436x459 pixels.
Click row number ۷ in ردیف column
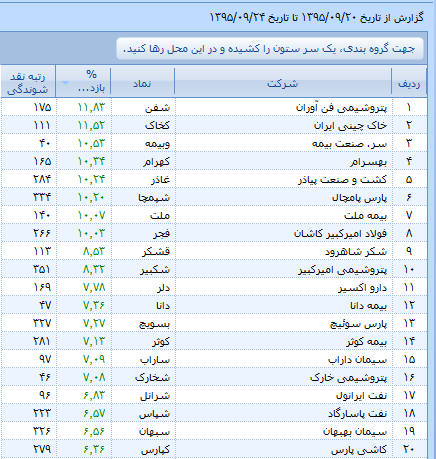[409, 215]
